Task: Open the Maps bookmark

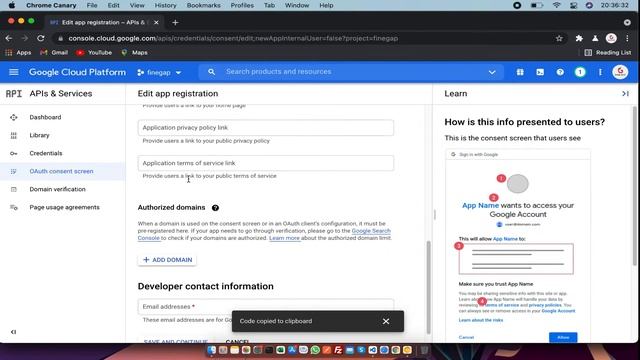Action: pyautogui.click(x=134, y=53)
